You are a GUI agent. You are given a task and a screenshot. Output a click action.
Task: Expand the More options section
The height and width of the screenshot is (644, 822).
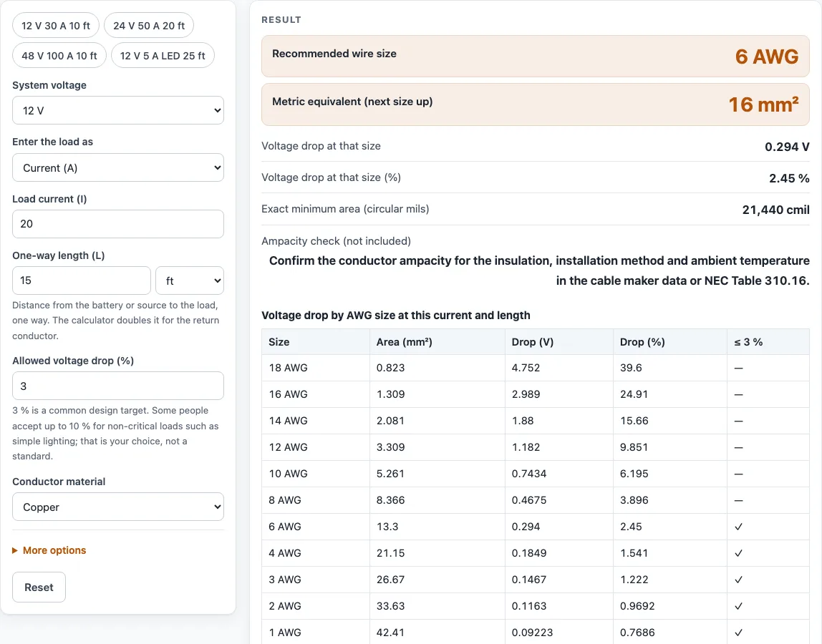(x=49, y=550)
